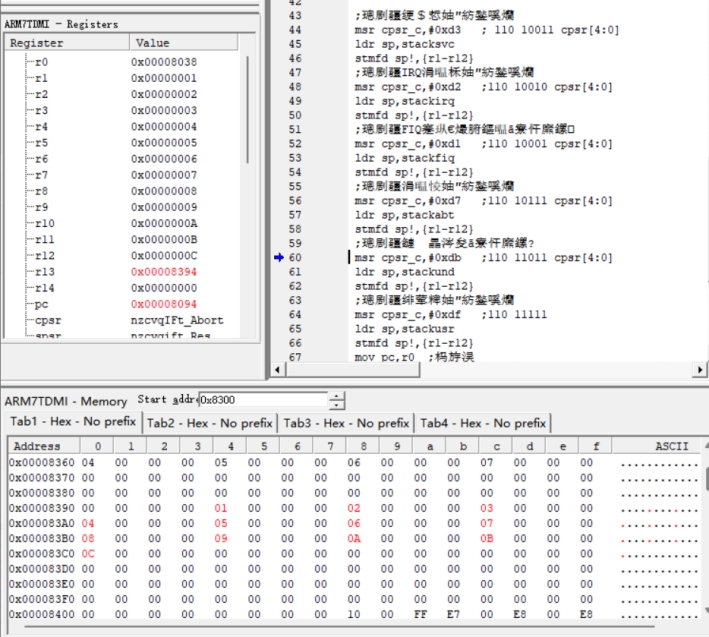Go to Tab4 - Hex - No prefix
Image resolution: width=709 pixels, height=637 pixels.
[483, 423]
